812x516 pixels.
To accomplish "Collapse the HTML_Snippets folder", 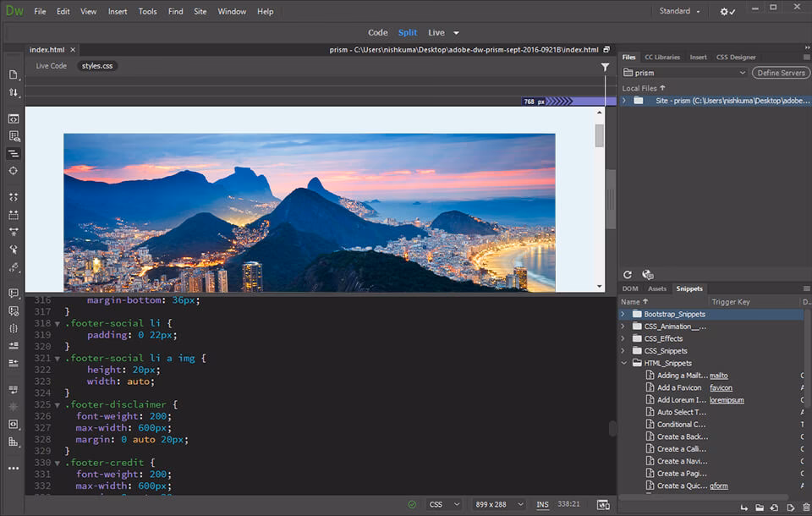I will [623, 363].
